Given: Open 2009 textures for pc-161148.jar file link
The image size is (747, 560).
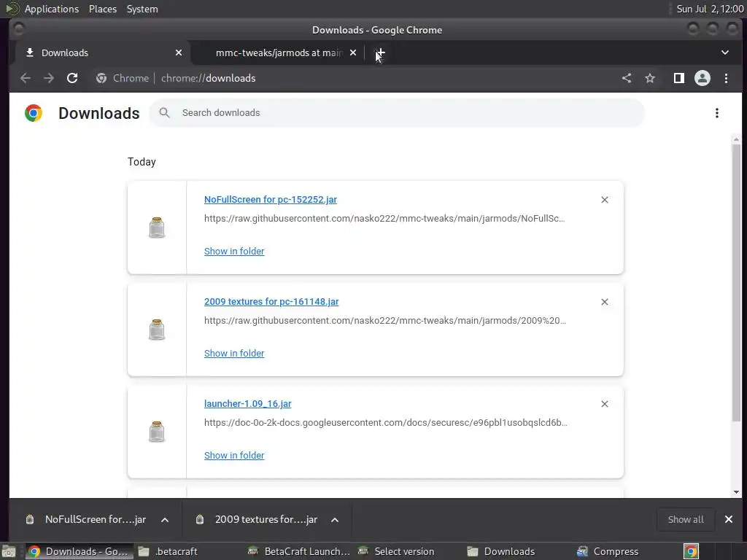Looking at the screenshot, I should [x=271, y=302].
